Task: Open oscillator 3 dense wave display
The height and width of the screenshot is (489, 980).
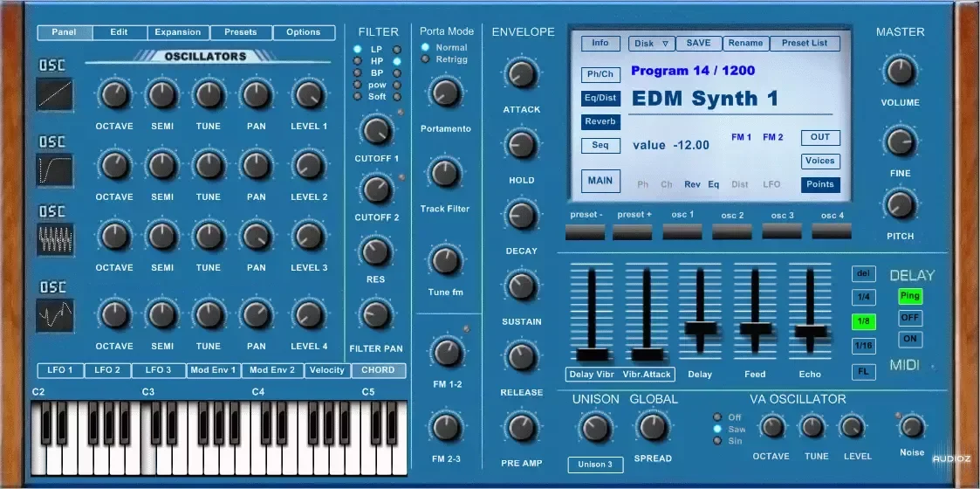Action: coord(54,239)
